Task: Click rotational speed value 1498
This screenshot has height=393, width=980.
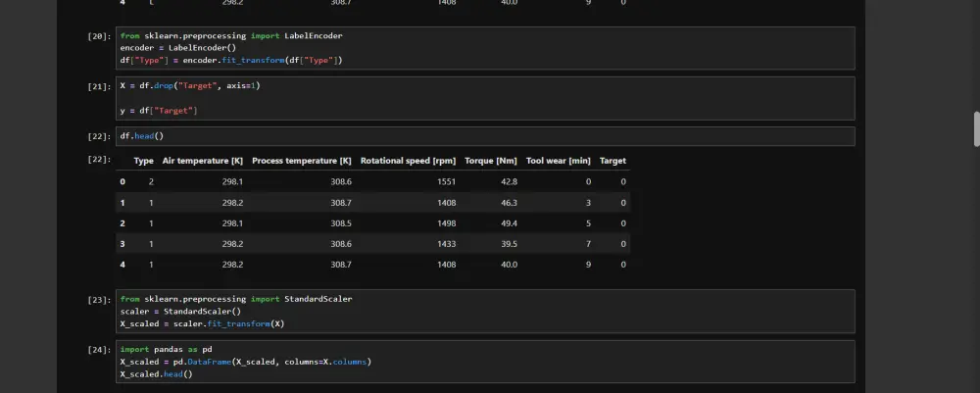Action: pyautogui.click(x=446, y=223)
